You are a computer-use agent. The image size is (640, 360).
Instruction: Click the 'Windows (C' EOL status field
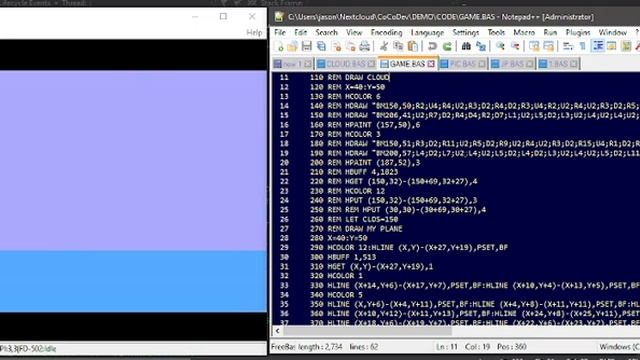(x=619, y=347)
